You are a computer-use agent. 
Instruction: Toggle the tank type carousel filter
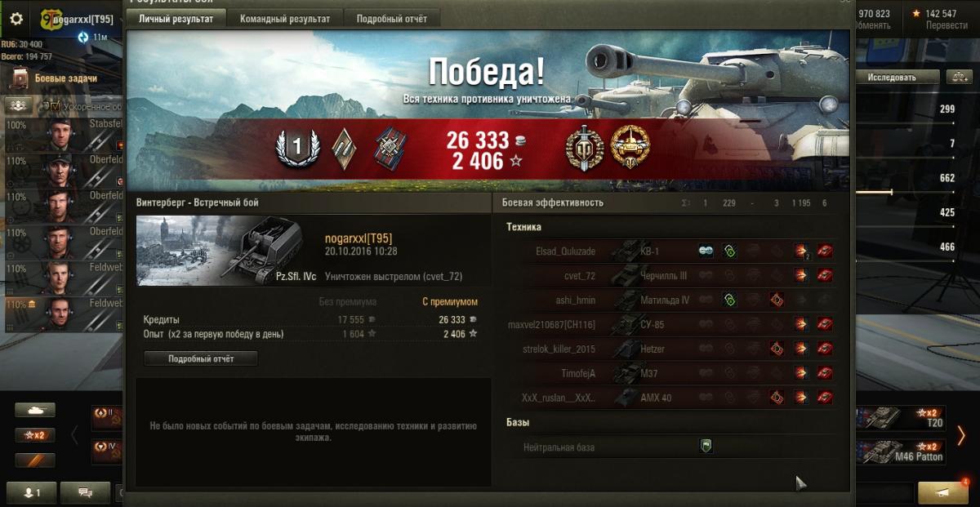pyautogui.click(x=35, y=410)
